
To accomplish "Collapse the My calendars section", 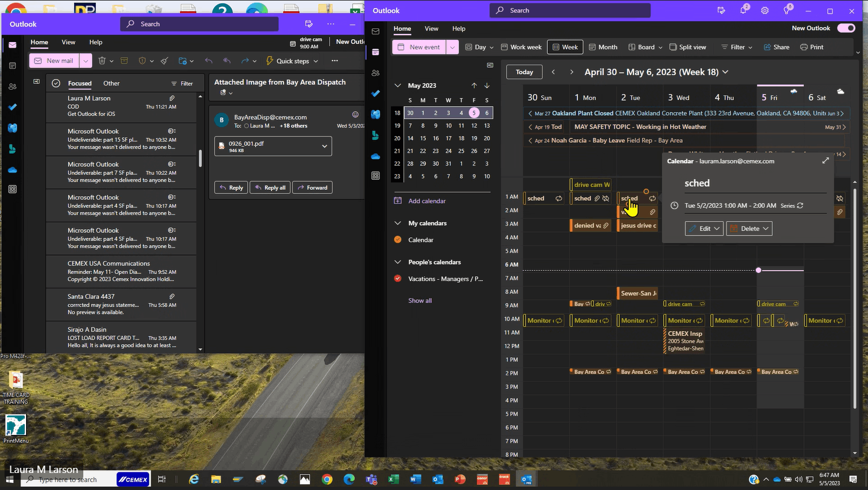I will (398, 223).
